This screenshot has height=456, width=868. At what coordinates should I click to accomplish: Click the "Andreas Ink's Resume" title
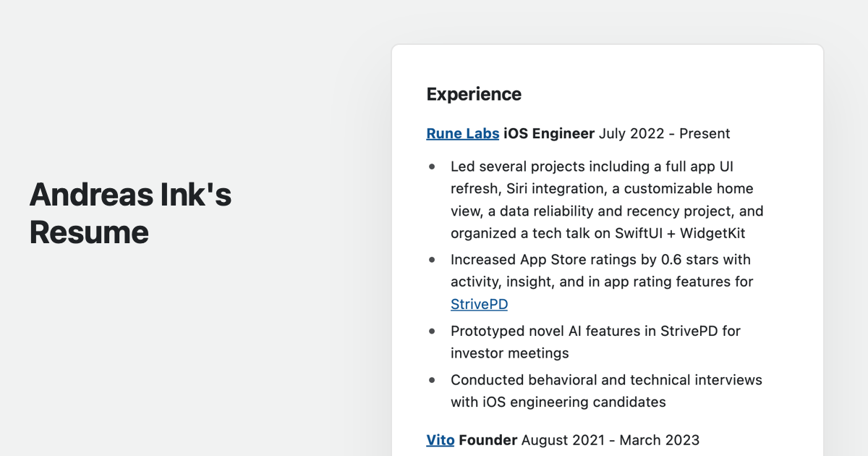pyautogui.click(x=130, y=214)
